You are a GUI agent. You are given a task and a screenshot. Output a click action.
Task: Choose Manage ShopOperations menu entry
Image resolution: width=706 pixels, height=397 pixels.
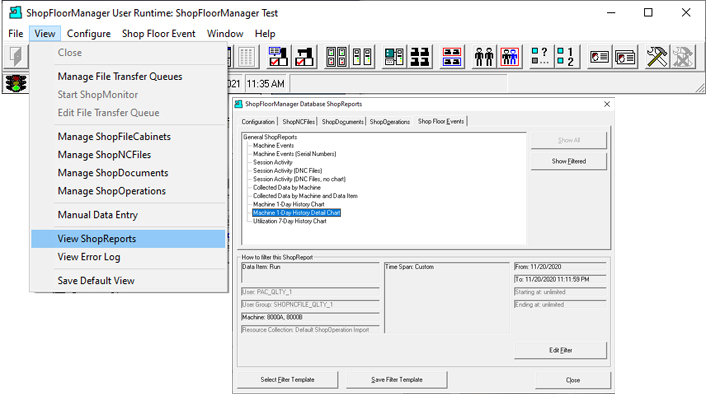[x=128, y=191]
